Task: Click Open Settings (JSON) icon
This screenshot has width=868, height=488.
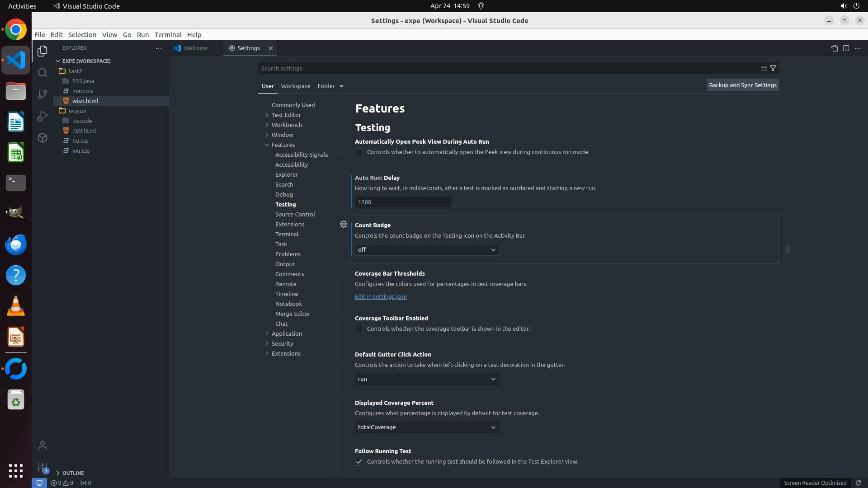Action: (834, 48)
